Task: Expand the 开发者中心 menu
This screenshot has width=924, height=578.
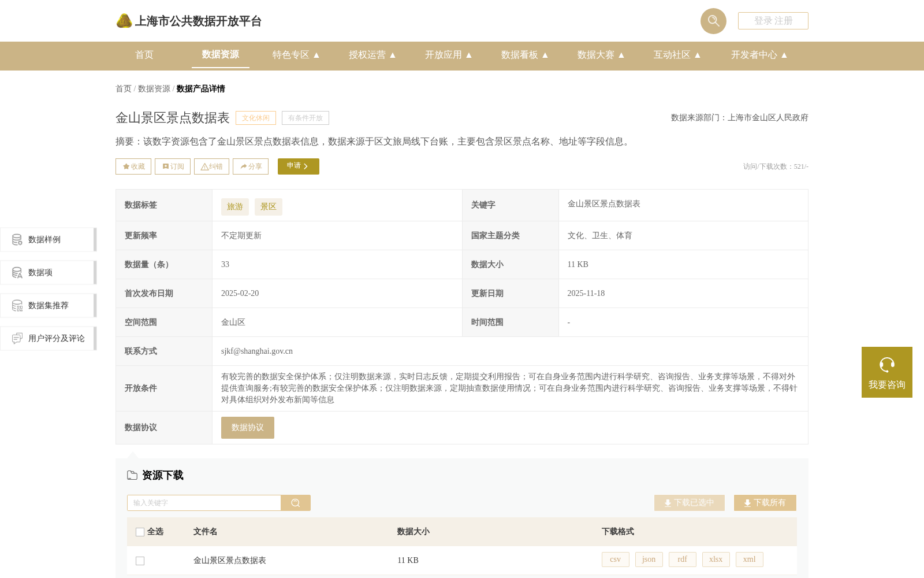Action: pyautogui.click(x=759, y=55)
